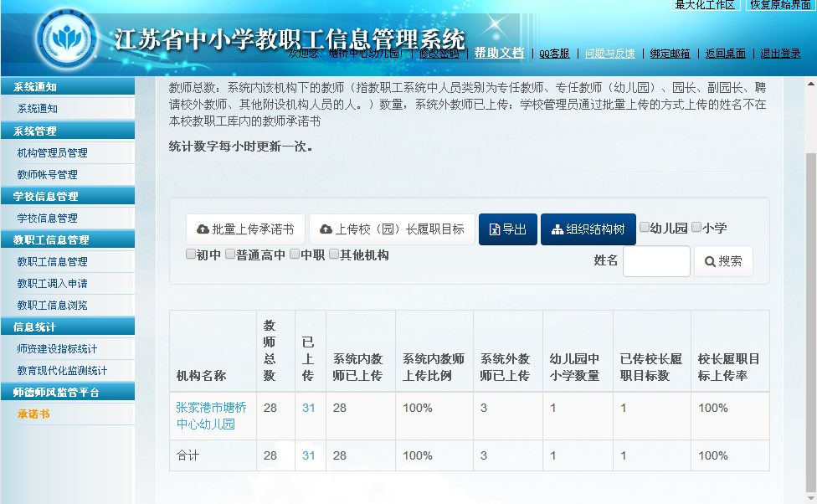
Task: Enable the 普通高中 checkbox
Action: point(229,253)
